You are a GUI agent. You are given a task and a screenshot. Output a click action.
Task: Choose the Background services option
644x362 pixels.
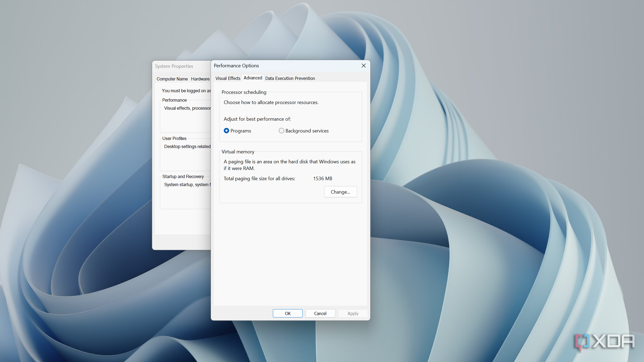pyautogui.click(x=303, y=131)
